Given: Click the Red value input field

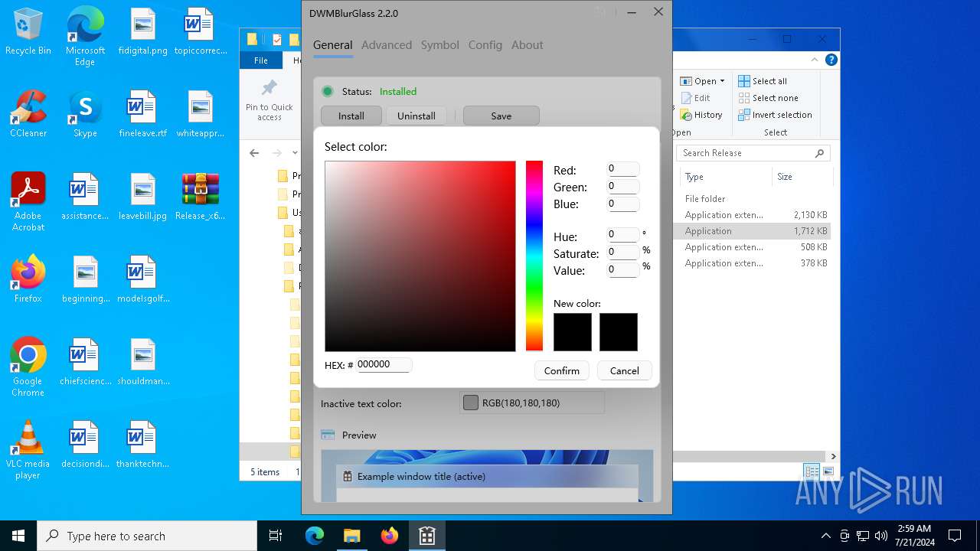Looking at the screenshot, I should pyautogui.click(x=622, y=169).
